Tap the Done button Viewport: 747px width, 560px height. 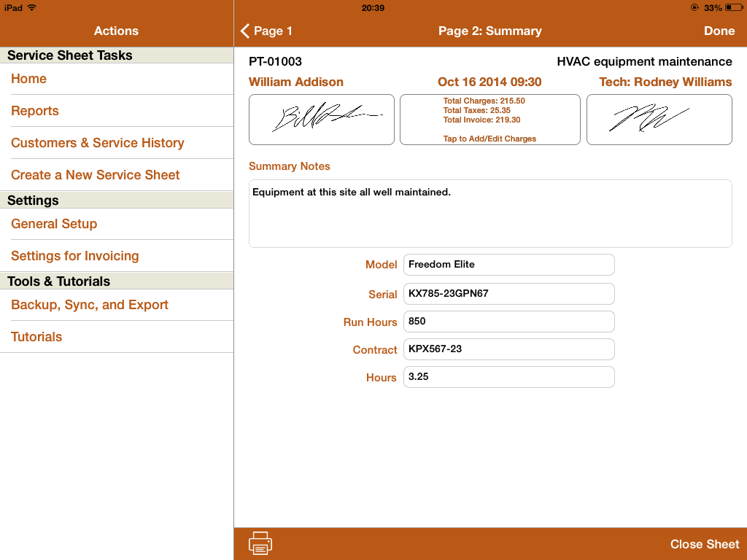point(719,31)
